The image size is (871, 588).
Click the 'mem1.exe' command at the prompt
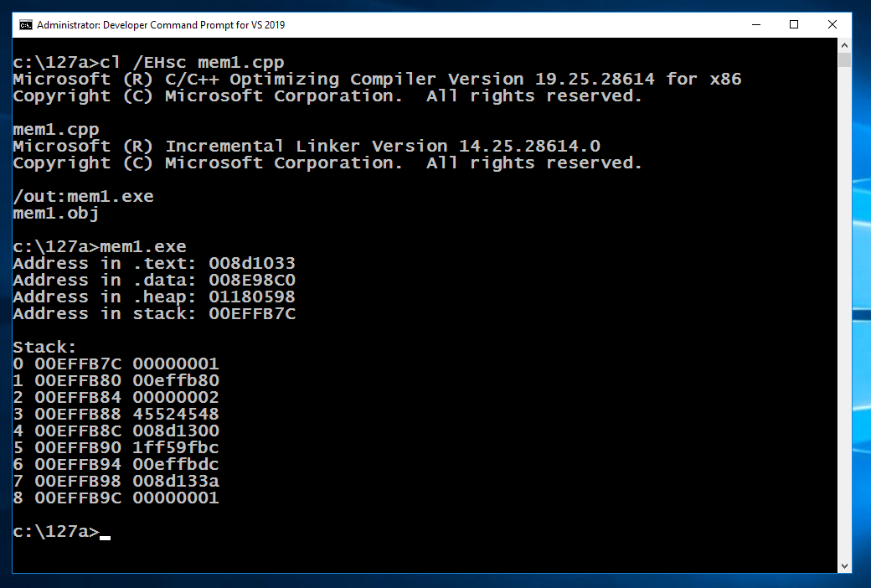tap(143, 247)
